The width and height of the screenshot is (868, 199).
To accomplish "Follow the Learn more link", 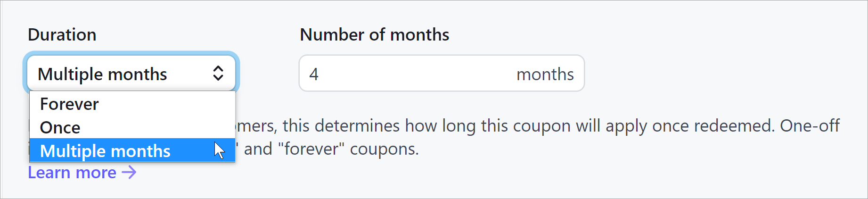I will (x=72, y=173).
